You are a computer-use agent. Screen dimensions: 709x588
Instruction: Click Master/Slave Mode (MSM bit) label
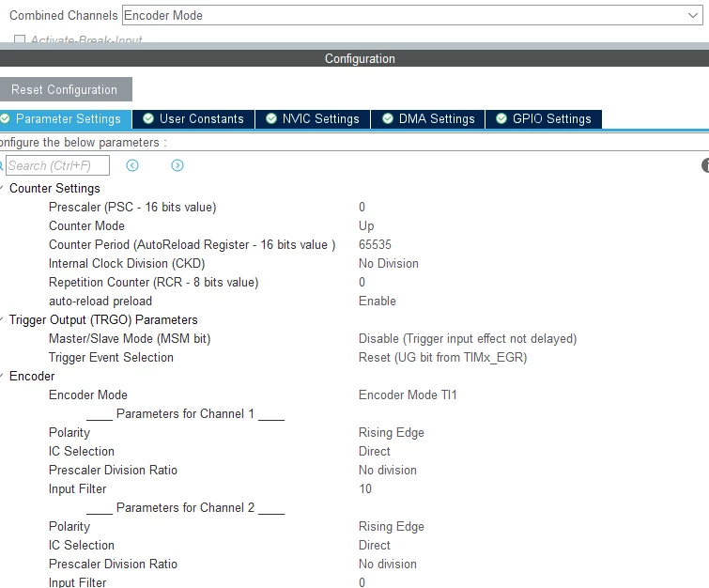coord(130,339)
